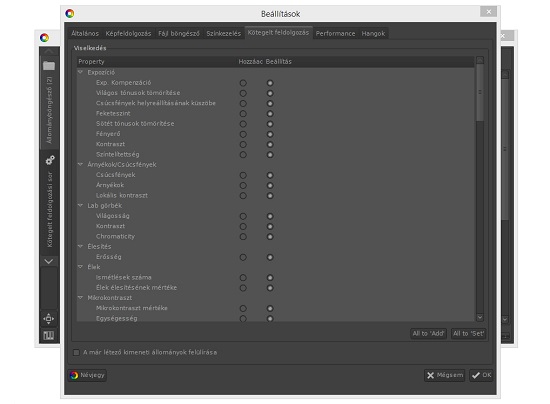The width and height of the screenshot is (550, 404).
Task: Click the RawTherapee logo in dialog title
Action: pyautogui.click(x=70, y=14)
